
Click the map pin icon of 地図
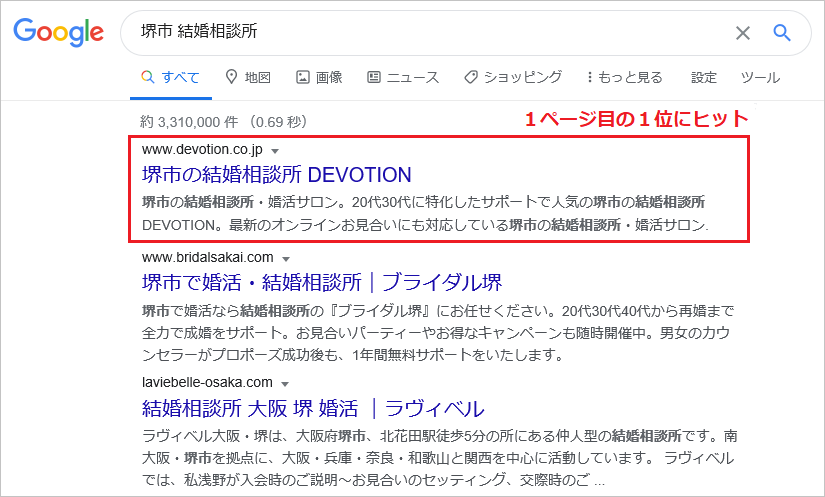pos(231,77)
